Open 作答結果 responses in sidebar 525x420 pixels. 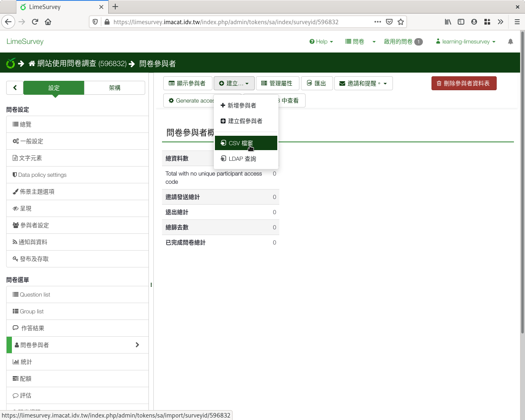(x=78, y=328)
